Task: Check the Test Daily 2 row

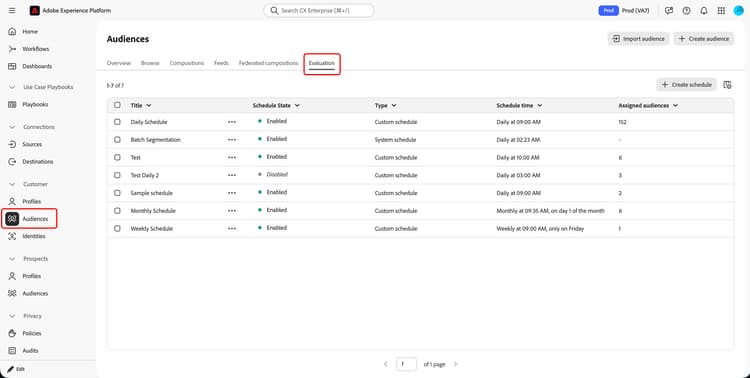Action: (117, 175)
